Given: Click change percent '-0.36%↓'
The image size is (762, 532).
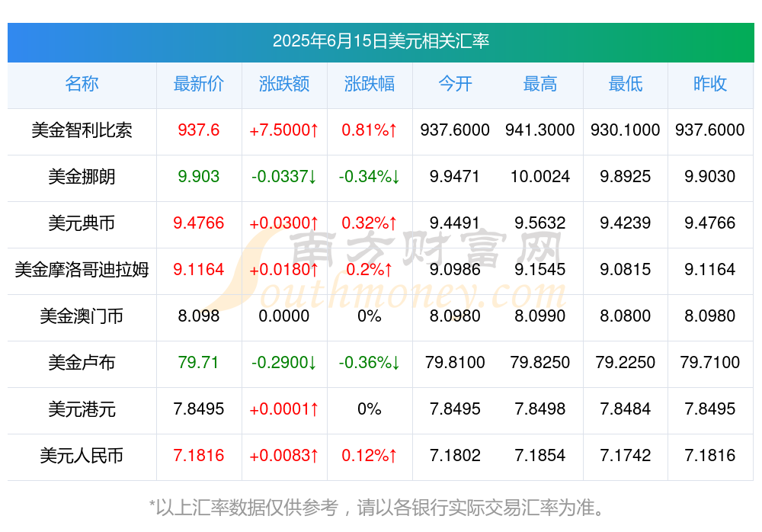Looking at the screenshot, I should tap(370, 363).
